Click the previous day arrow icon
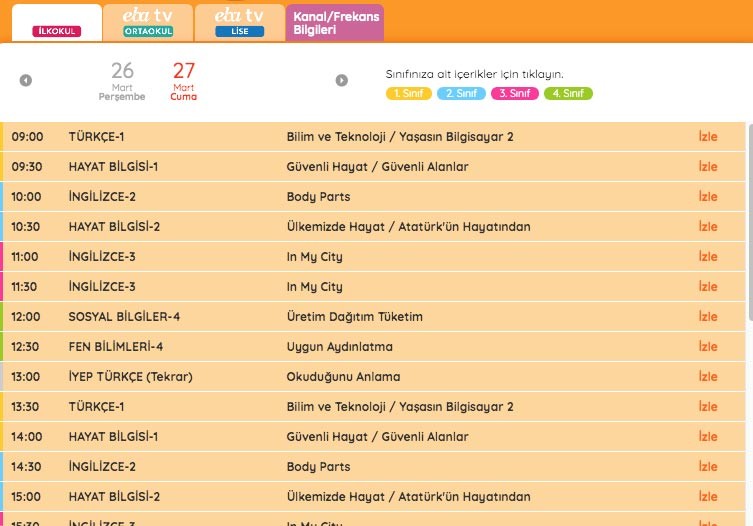The width and height of the screenshot is (753, 526). (x=26, y=81)
